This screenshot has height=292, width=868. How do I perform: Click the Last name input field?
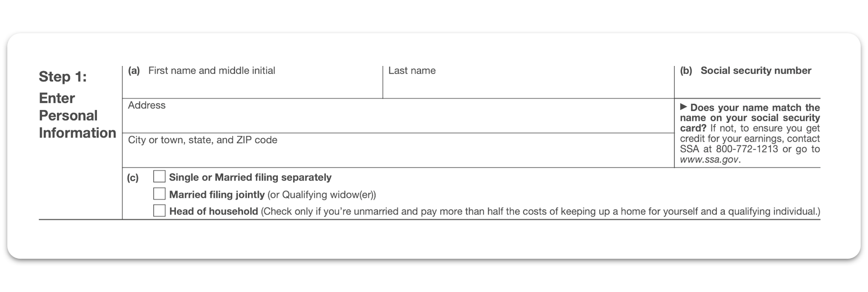click(528, 87)
